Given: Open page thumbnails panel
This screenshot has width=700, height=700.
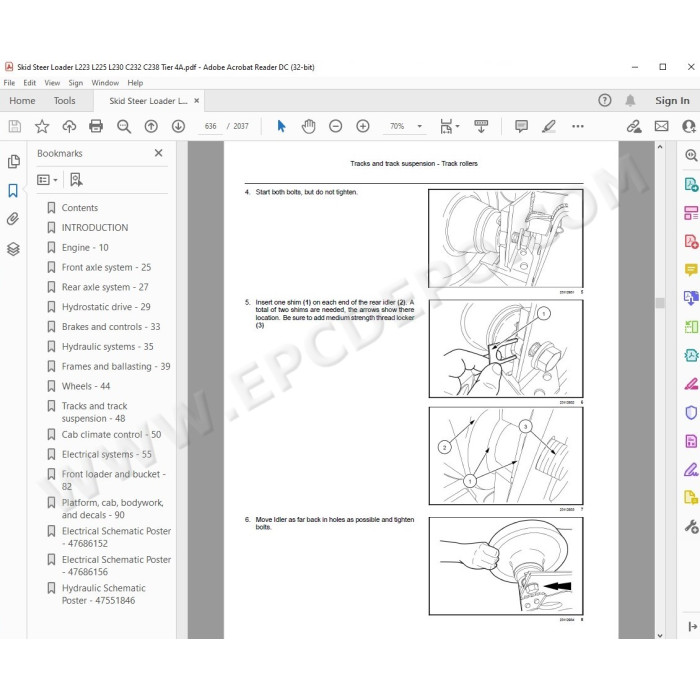Looking at the screenshot, I should tap(13, 161).
